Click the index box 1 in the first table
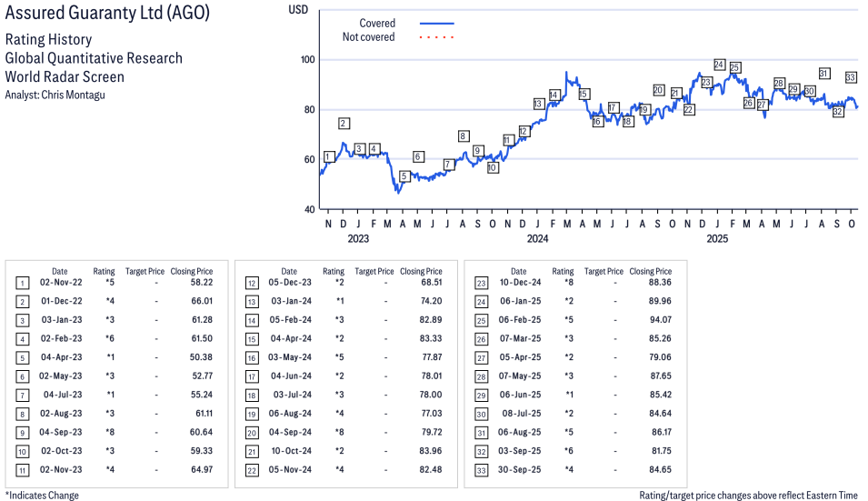 22,284
